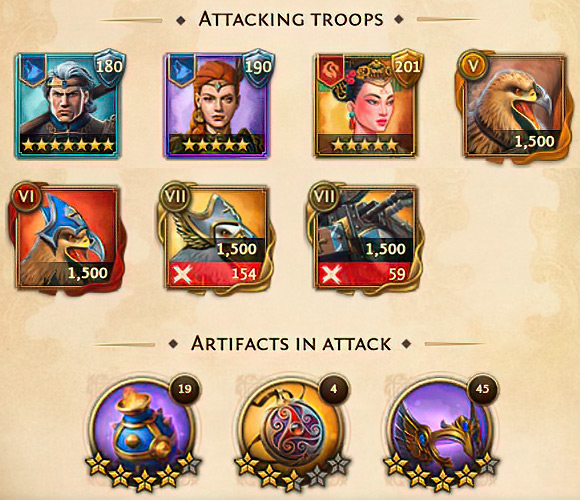Select the gray-haired hero portrait level 180
The height and width of the screenshot is (500, 580).
pos(67,105)
